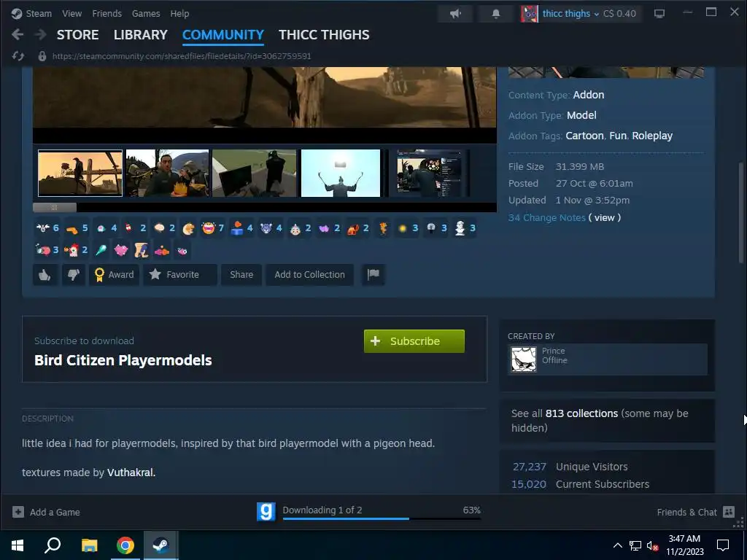
Task: Open the Windows Start menu
Action: tap(18, 545)
